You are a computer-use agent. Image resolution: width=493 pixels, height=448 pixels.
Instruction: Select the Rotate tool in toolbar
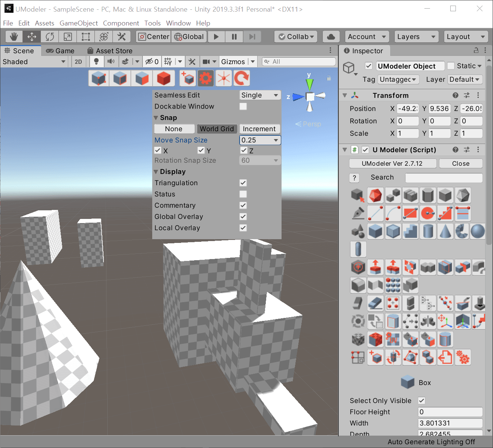[50, 36]
